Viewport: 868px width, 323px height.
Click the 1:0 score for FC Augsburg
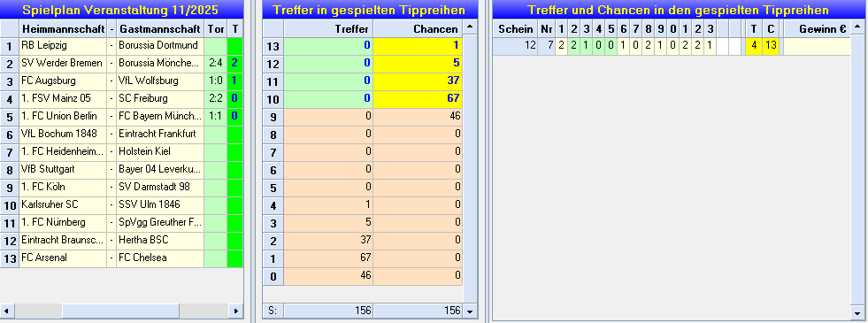215,81
